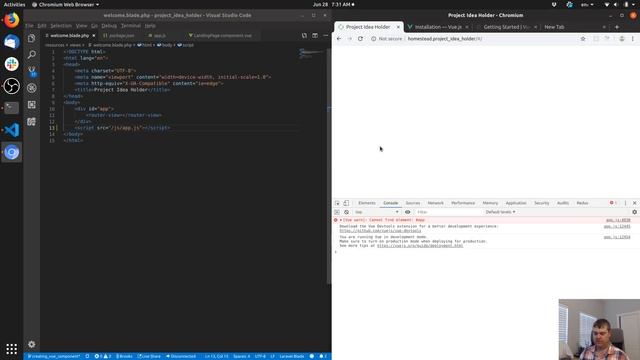Open the bottom-most activity bar view icon above the gear
Screen dimensions: 640x360
(x=31, y=122)
